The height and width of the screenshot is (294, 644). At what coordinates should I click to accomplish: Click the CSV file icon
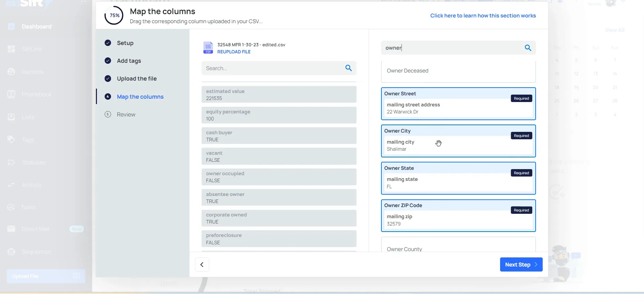[208, 48]
